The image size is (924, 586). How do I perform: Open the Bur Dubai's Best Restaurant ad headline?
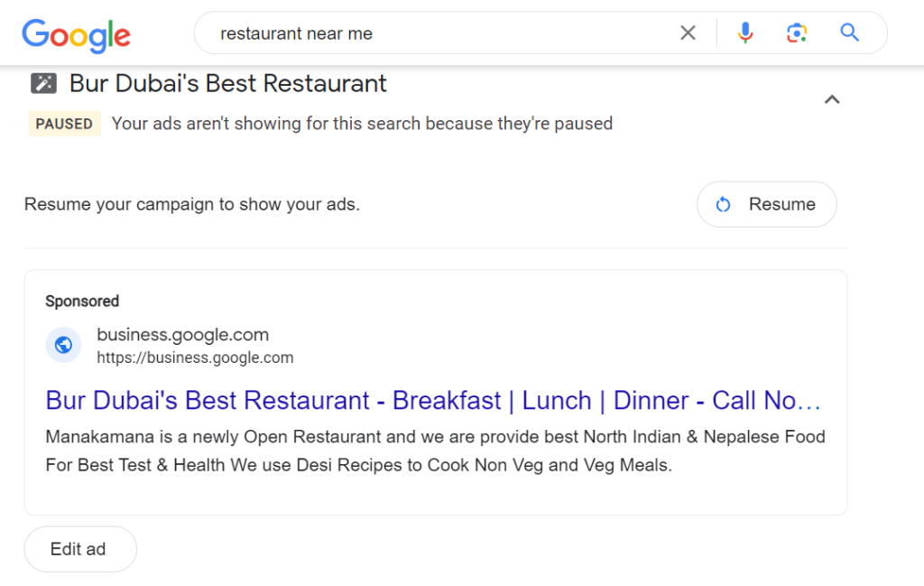pyautogui.click(x=433, y=400)
